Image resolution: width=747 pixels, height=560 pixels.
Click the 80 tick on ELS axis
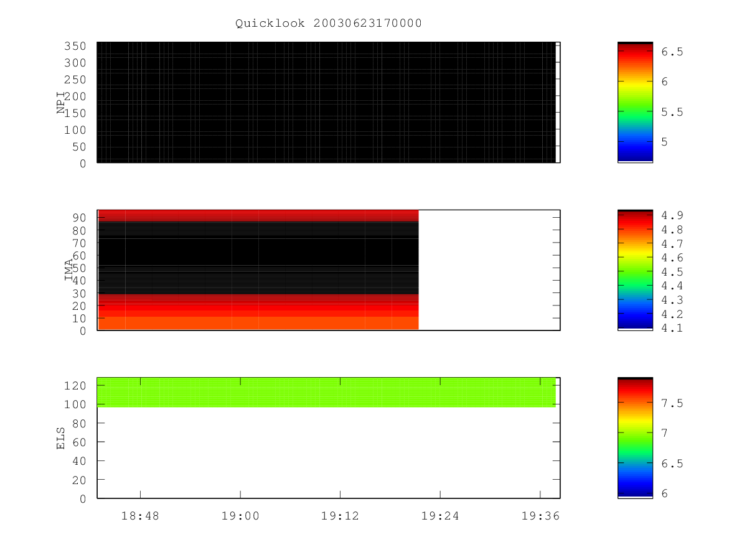coord(79,424)
